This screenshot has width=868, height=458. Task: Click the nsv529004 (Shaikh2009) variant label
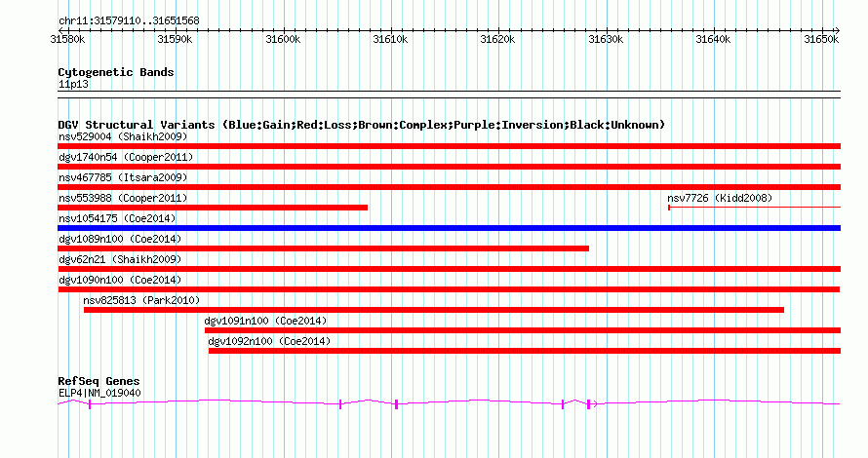pyautogui.click(x=123, y=136)
